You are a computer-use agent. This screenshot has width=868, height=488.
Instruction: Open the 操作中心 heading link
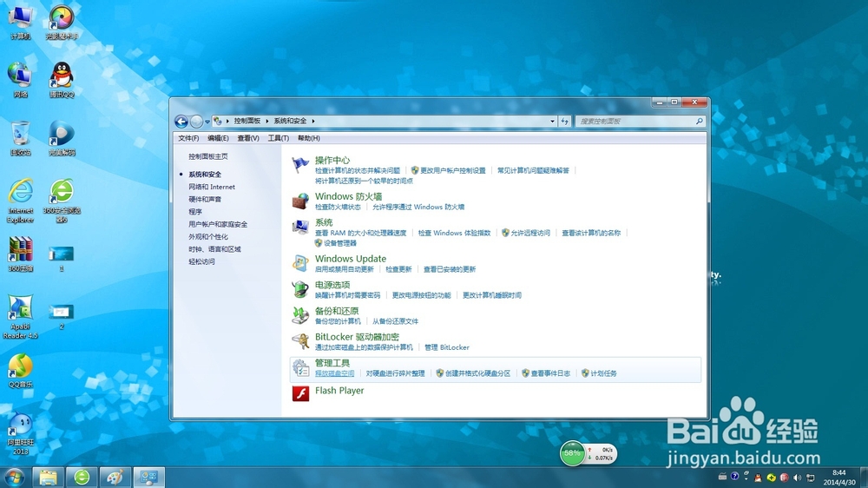click(332, 160)
